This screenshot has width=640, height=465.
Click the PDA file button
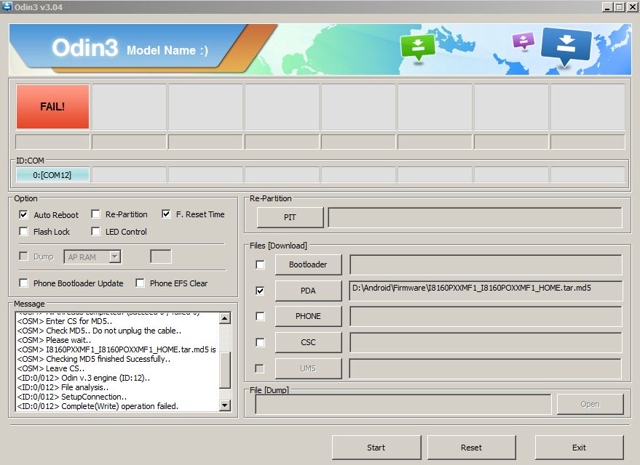[x=308, y=291]
